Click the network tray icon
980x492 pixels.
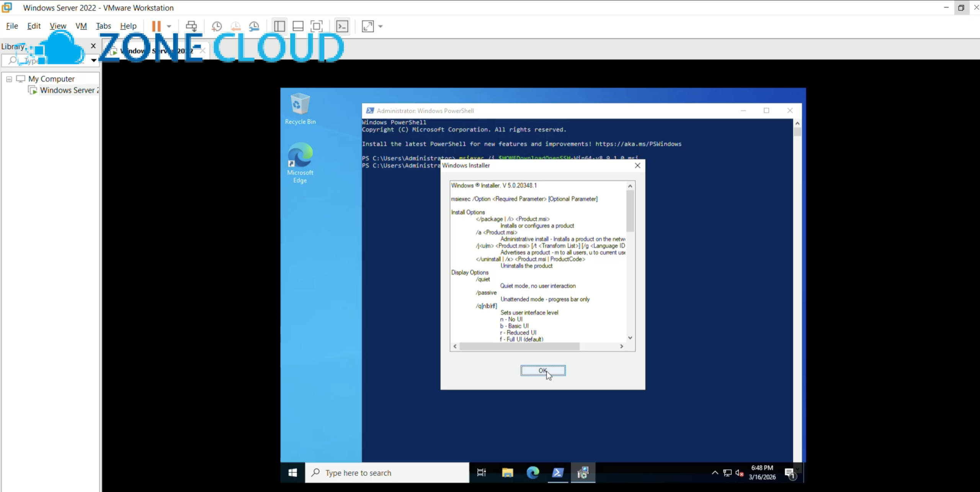click(x=727, y=473)
